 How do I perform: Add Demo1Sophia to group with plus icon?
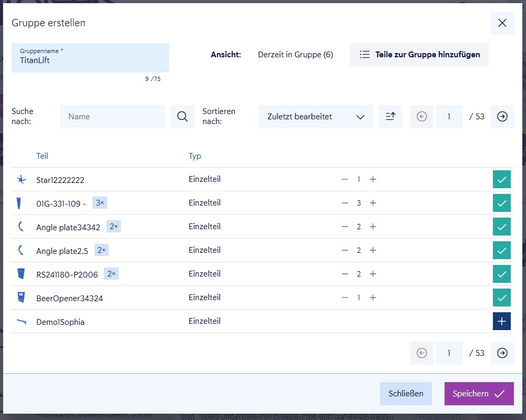pos(502,321)
